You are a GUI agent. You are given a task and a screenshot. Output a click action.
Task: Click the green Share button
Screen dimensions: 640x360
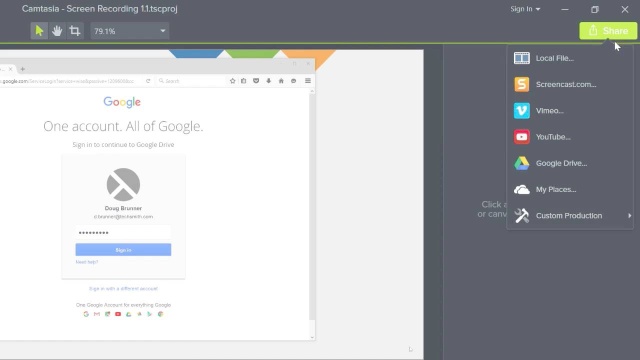pos(608,31)
